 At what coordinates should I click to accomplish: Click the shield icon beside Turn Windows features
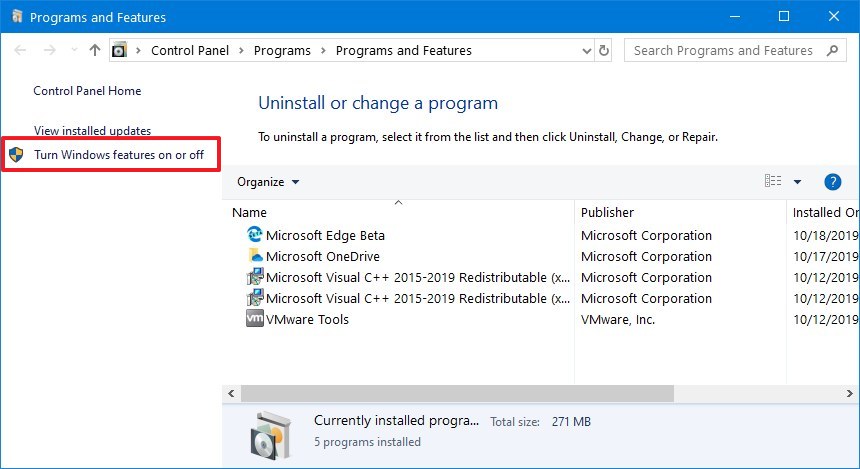pyautogui.click(x=16, y=155)
